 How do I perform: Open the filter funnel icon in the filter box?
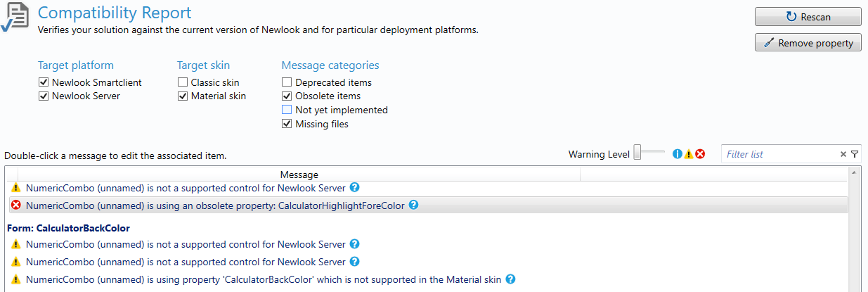(855, 154)
